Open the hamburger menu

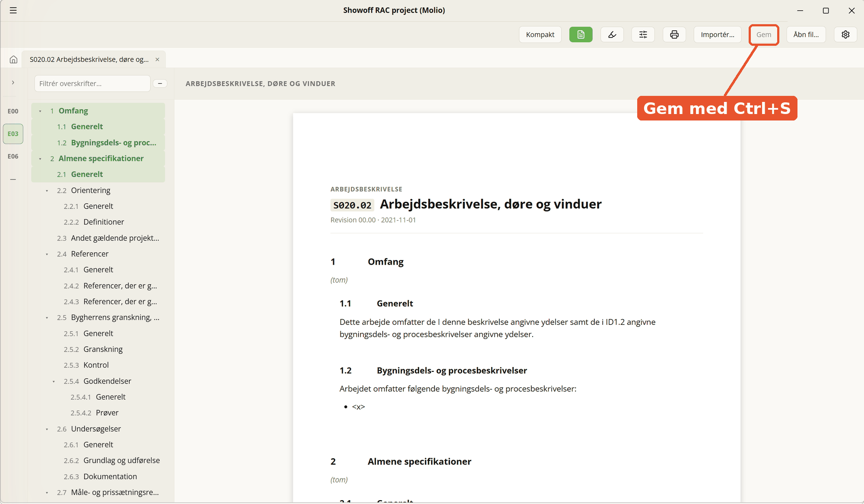13,10
